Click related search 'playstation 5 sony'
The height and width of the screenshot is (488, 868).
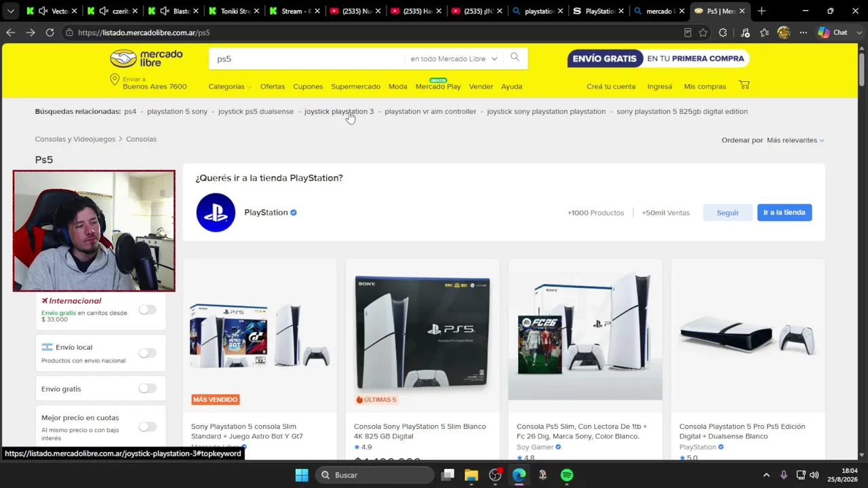(177, 112)
